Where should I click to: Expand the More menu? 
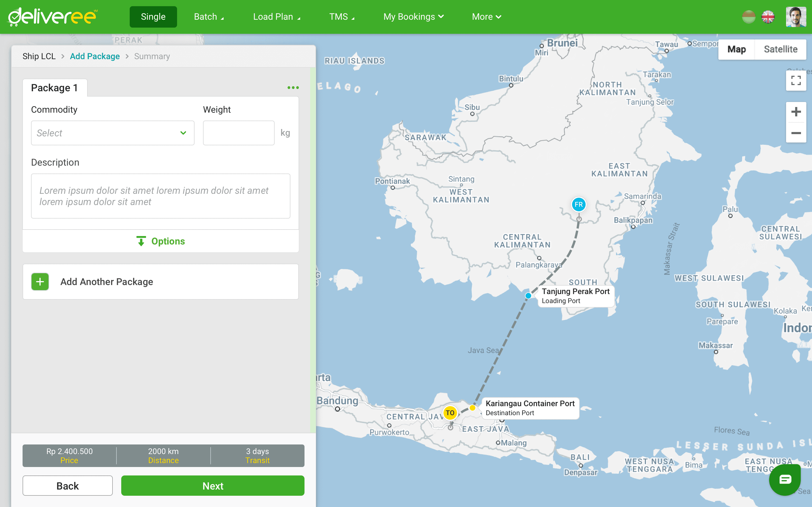click(x=486, y=17)
